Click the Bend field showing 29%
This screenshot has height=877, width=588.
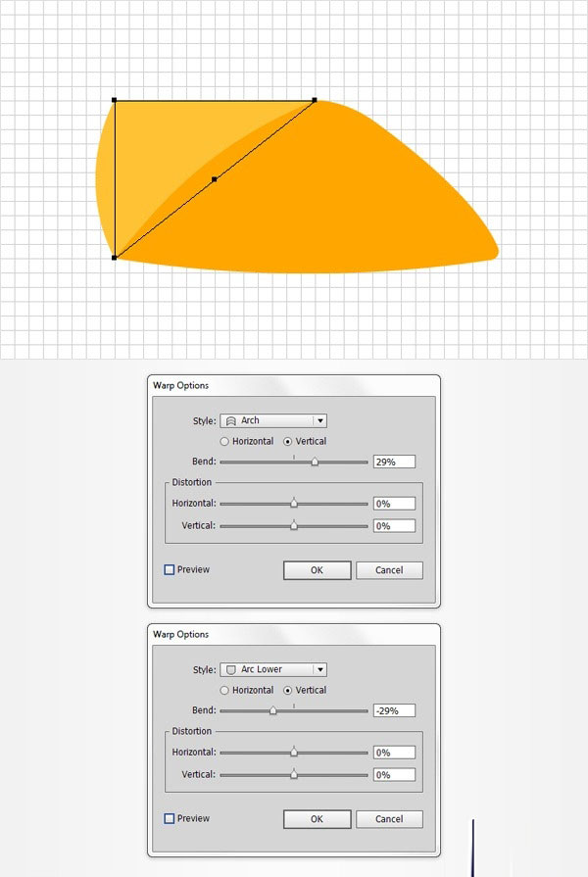(394, 462)
